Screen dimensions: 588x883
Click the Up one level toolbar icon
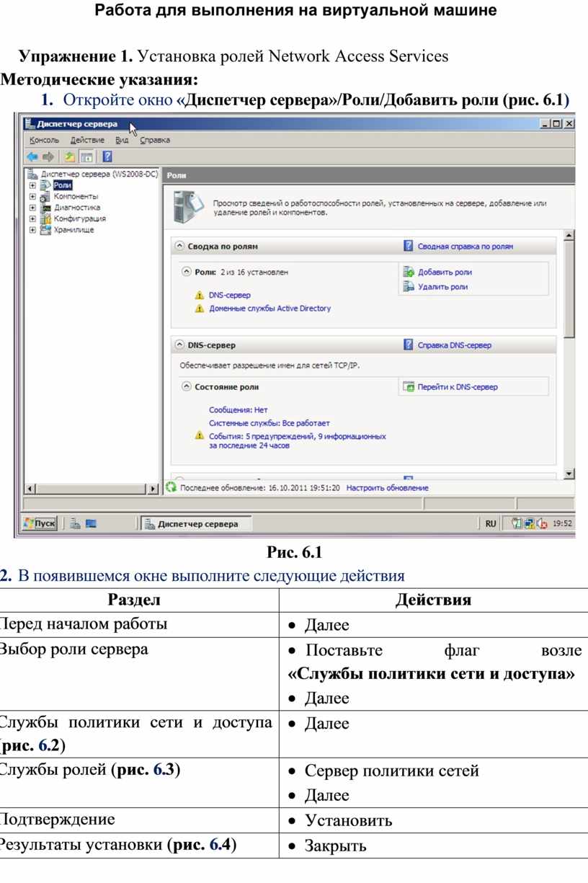[x=69, y=156]
